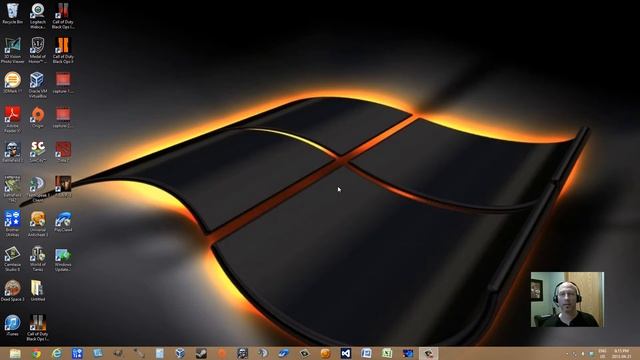Select the Call of Duty Black Ops II orange logo shortcut
Screen dimensions: 640x360
click(x=63, y=50)
